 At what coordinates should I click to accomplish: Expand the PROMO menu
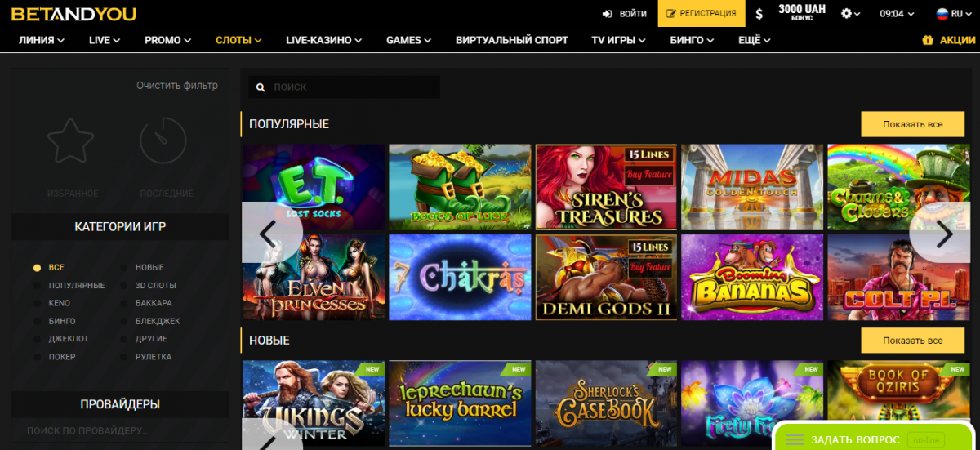tap(167, 40)
